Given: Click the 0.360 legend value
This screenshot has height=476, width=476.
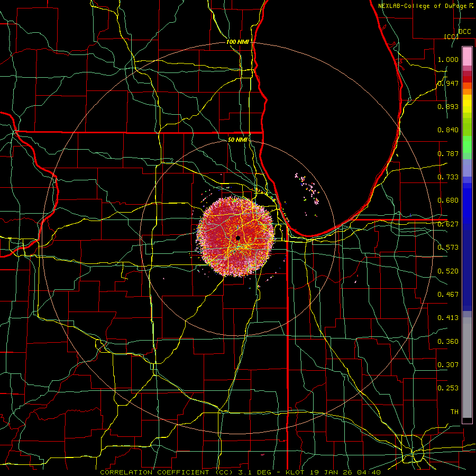Looking at the screenshot, I should [448, 342].
